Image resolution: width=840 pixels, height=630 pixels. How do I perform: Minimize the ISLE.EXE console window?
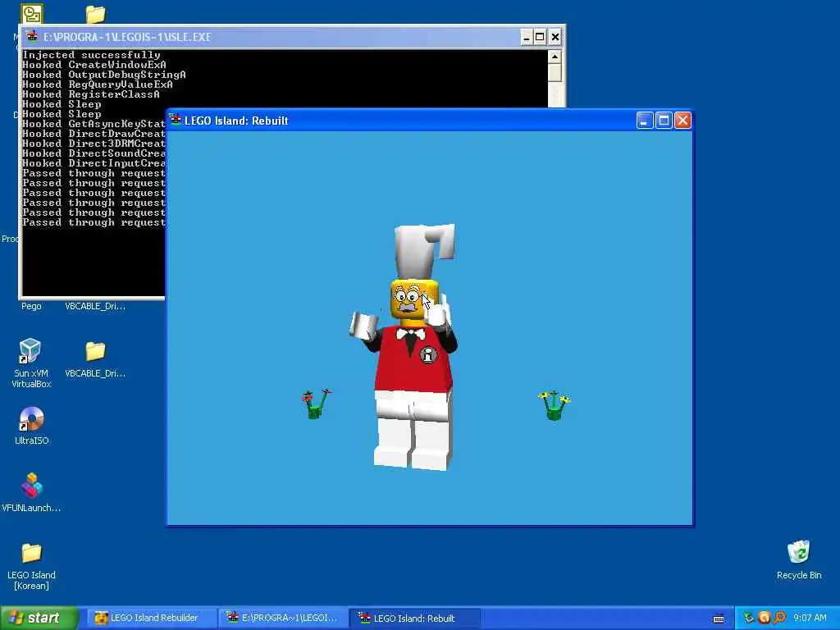click(x=527, y=37)
